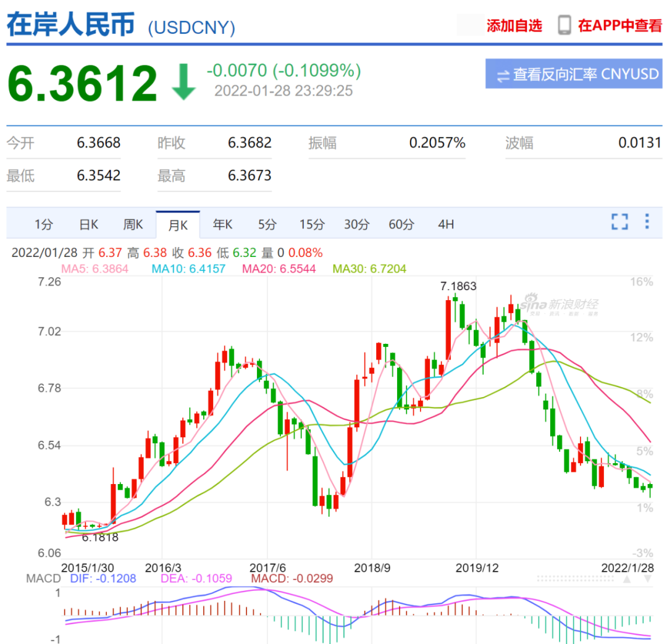Click the 振幅 value 0.2057%
This screenshot has height=644, width=667.
tap(437, 143)
